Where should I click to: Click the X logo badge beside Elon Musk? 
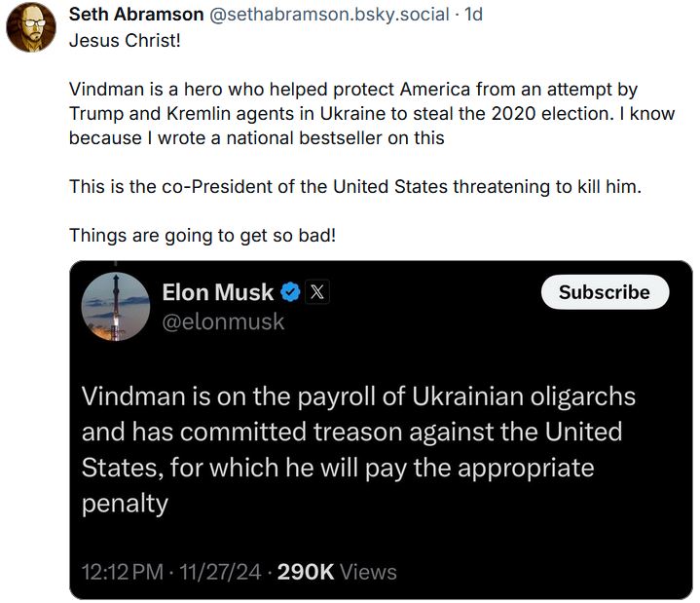point(317,291)
